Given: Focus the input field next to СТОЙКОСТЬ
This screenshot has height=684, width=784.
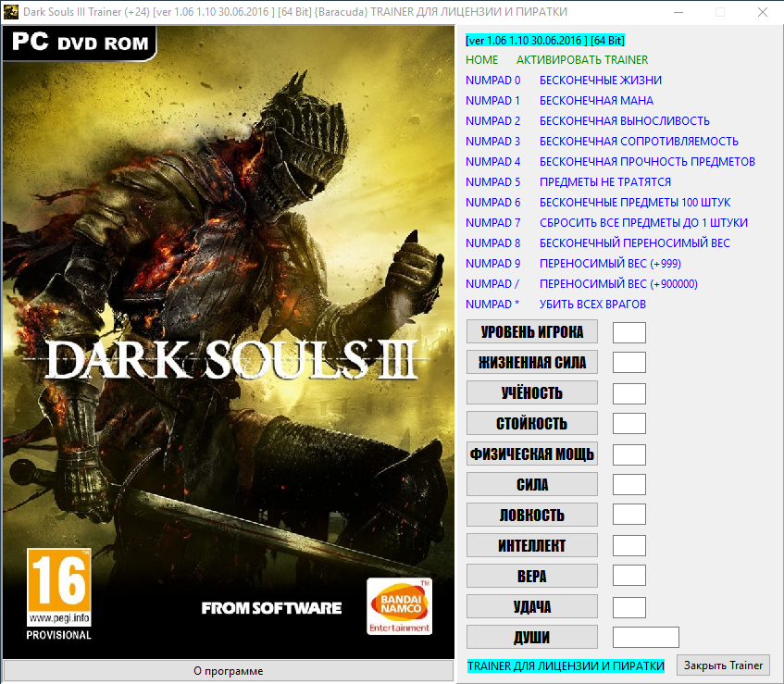Looking at the screenshot, I should 629,424.
